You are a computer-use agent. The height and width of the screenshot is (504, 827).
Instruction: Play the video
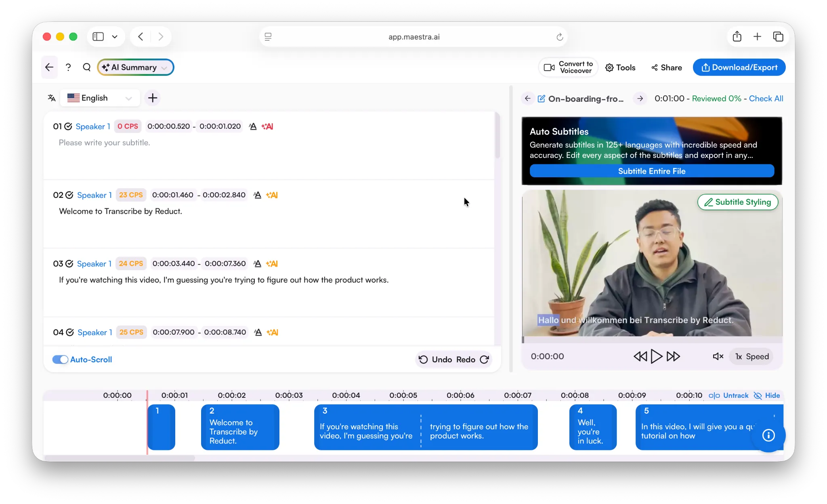pos(657,356)
